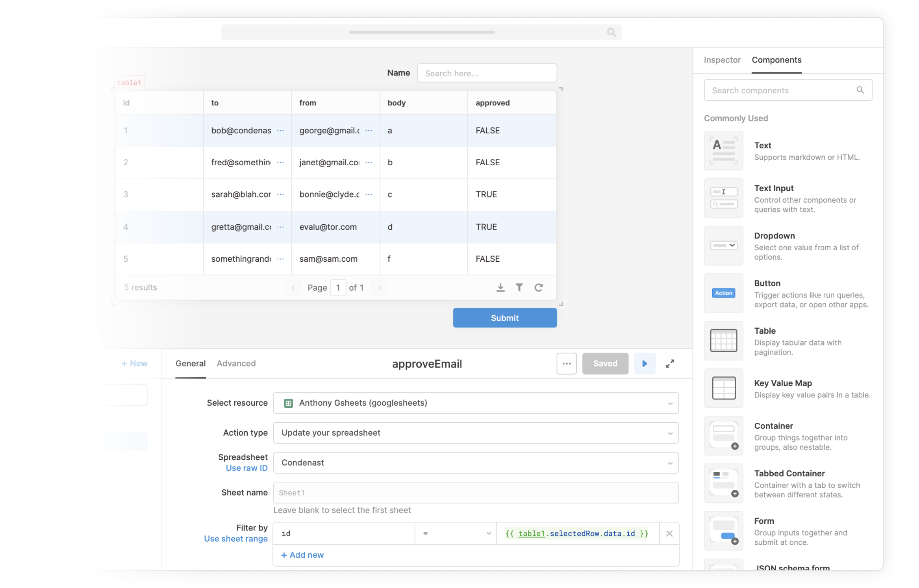The image size is (919, 588).
Task: Click the table1 component label
Action: click(x=129, y=83)
